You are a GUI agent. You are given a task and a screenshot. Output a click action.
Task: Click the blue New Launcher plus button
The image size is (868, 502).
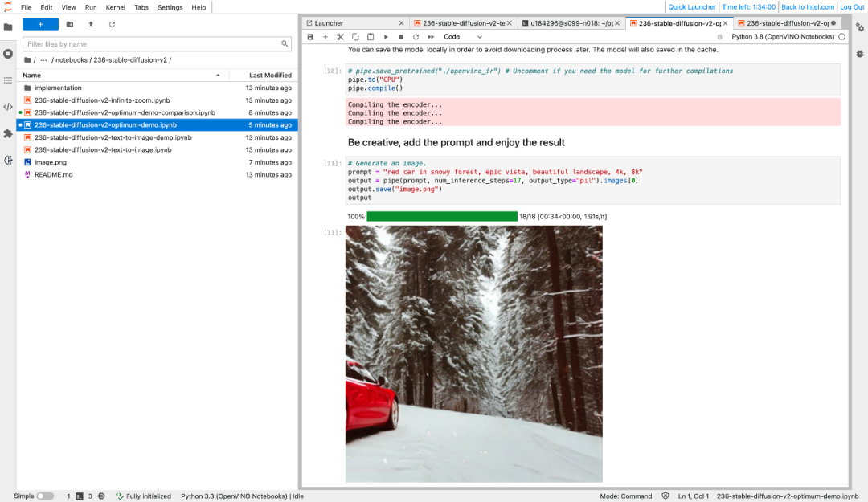point(40,24)
